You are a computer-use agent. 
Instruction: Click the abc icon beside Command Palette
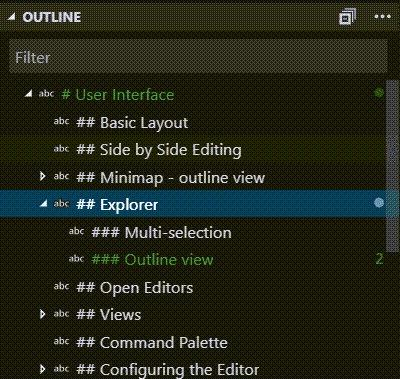(61, 341)
